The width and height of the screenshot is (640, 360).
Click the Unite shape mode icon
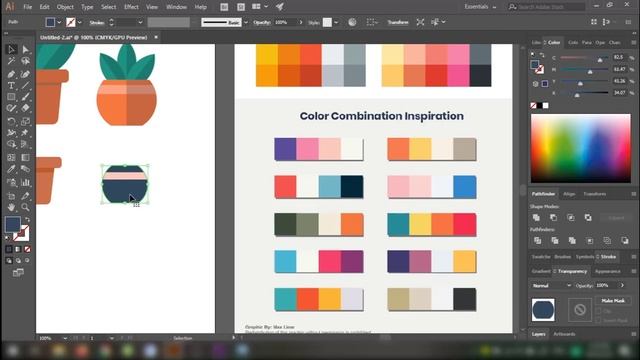[536, 218]
